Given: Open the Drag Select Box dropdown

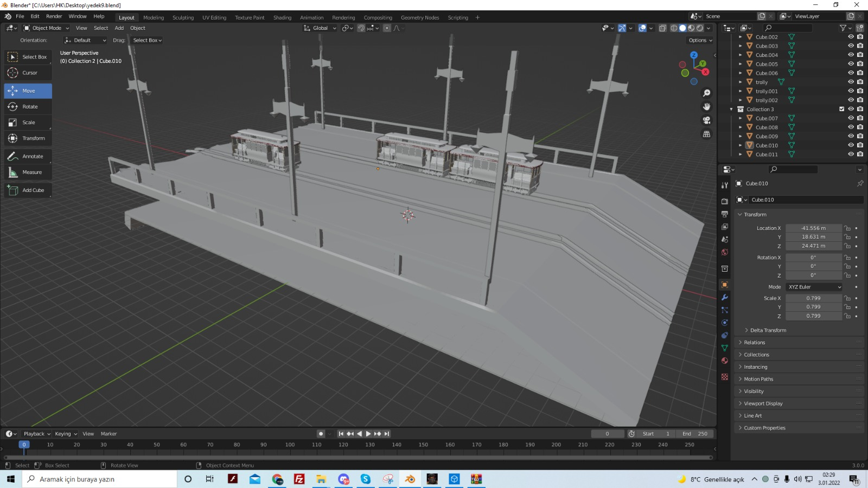Looking at the screenshot, I should pyautogui.click(x=148, y=40).
